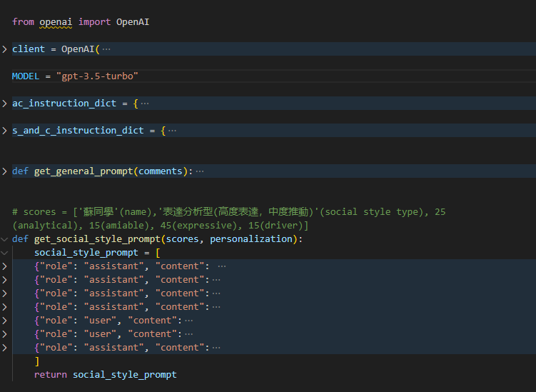Unfold the get_general_prompt function with its chevron

pos(4,171)
